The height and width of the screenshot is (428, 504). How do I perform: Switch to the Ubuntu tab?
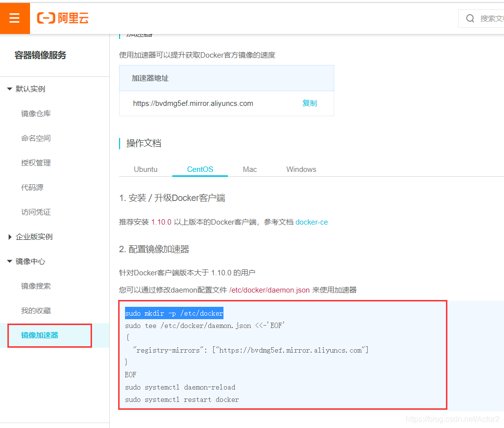coord(146,169)
